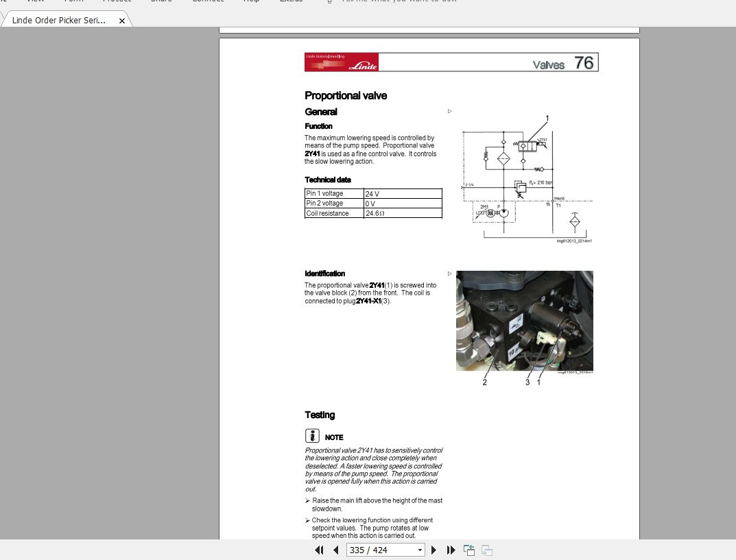Click the 'General' heading
Screen dimensions: 736x560
click(x=321, y=112)
